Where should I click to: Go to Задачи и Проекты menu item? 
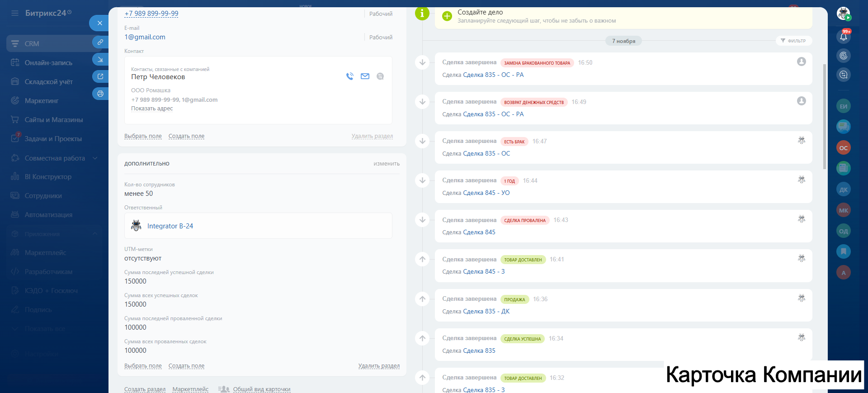click(x=53, y=139)
